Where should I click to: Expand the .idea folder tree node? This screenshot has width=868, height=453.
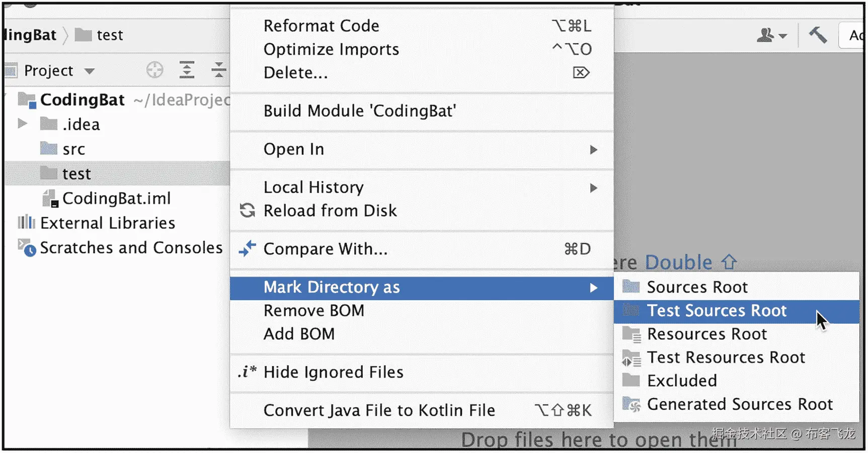pos(22,124)
